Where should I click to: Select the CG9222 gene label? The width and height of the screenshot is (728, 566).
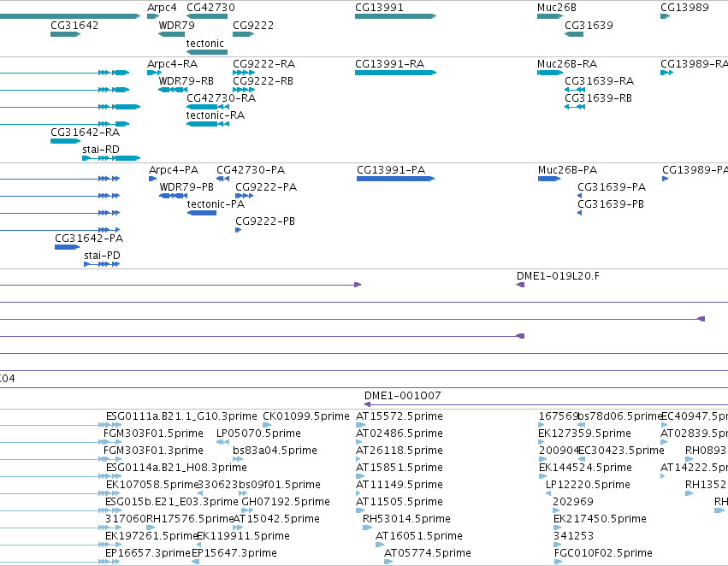[x=253, y=26]
